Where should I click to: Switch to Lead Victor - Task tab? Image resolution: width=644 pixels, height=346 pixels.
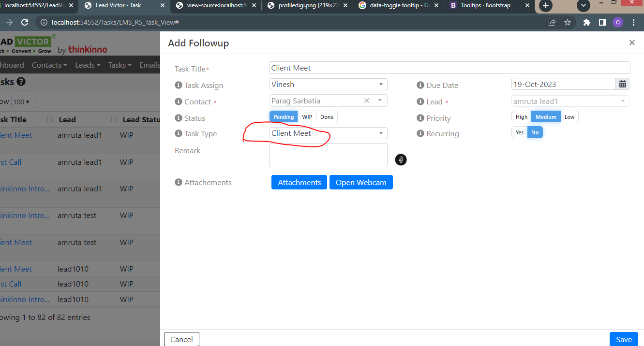point(123,5)
